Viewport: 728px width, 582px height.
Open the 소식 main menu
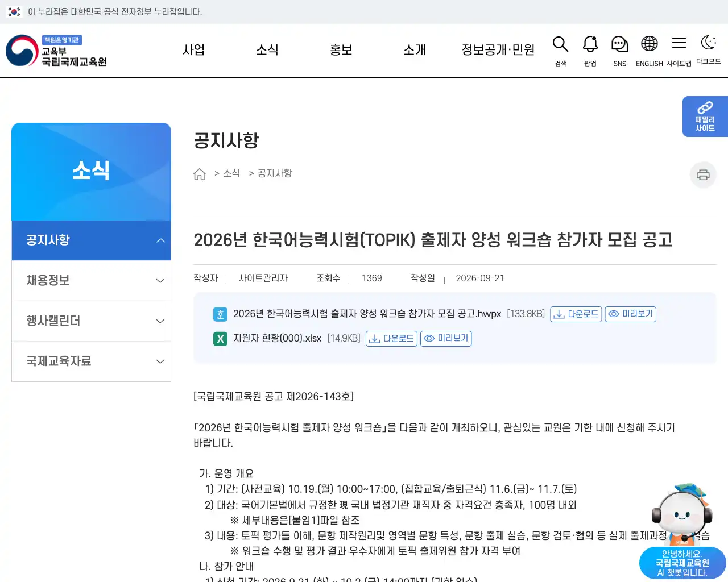point(267,50)
